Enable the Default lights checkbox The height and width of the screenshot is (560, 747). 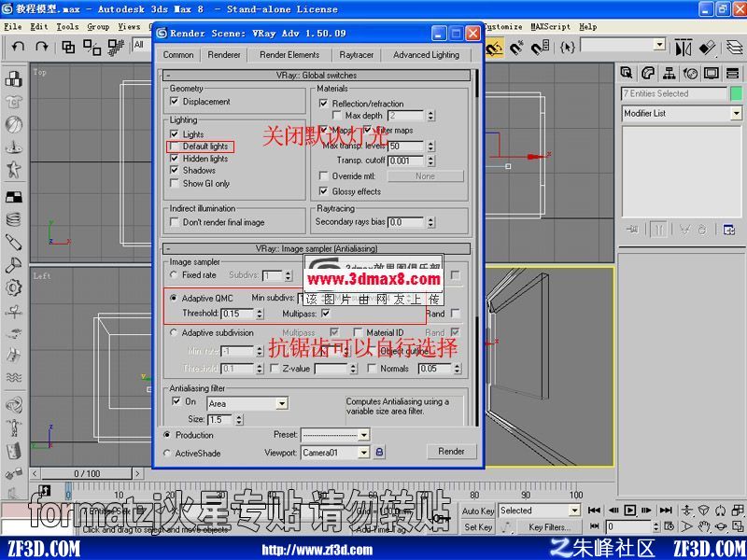click(x=175, y=147)
